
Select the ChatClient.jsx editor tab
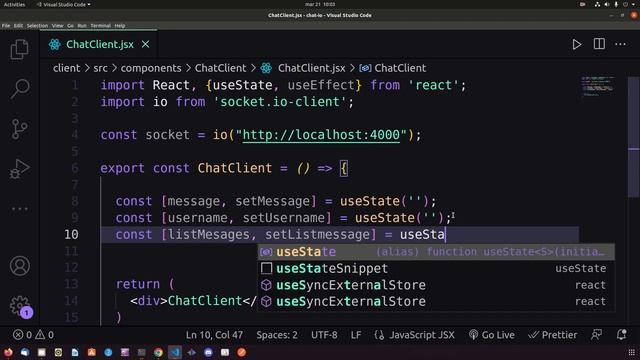pos(98,44)
